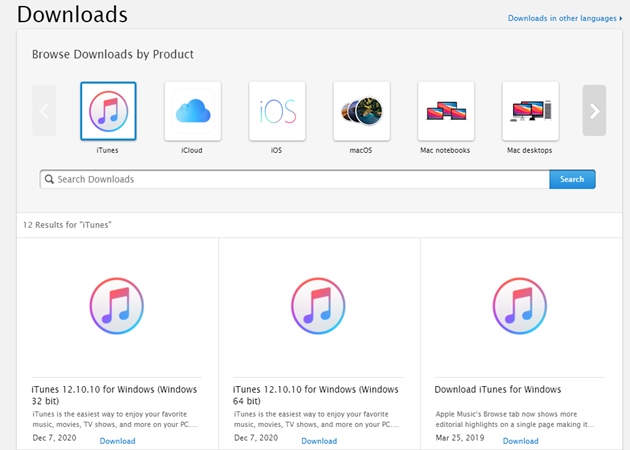630x450 pixels.
Task: Click iTunes logo on Windows 64 bit card
Action: point(318,306)
